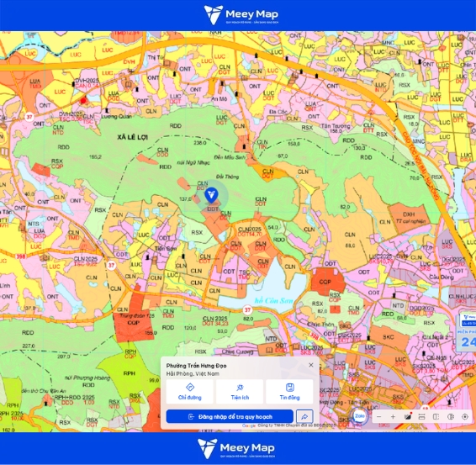The image size is (476, 465).
Task: Open the map layer icon with red dot
Action: click(407, 416)
